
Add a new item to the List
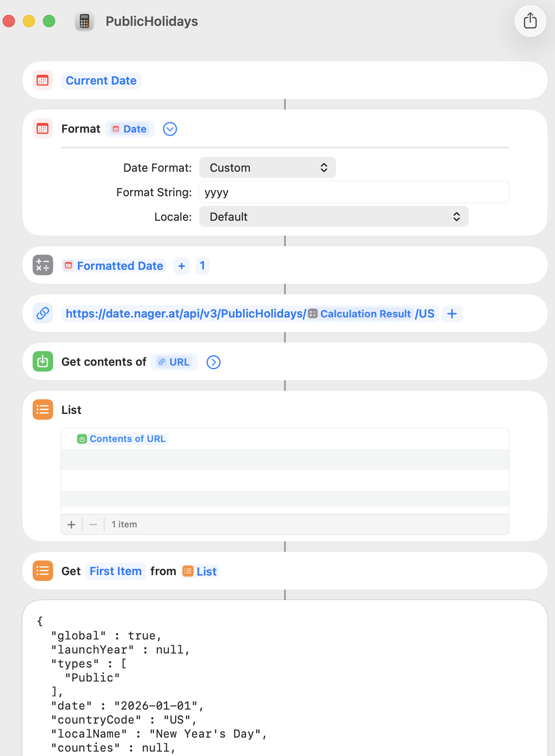[71, 524]
